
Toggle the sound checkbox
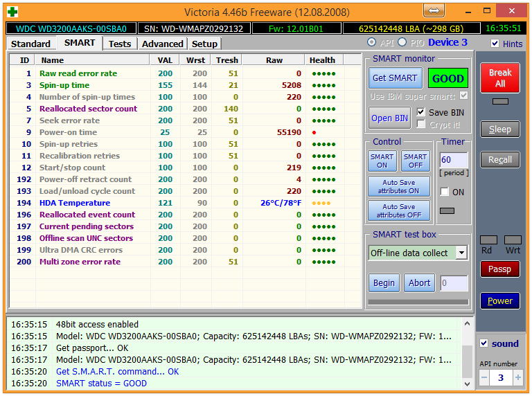click(x=484, y=343)
